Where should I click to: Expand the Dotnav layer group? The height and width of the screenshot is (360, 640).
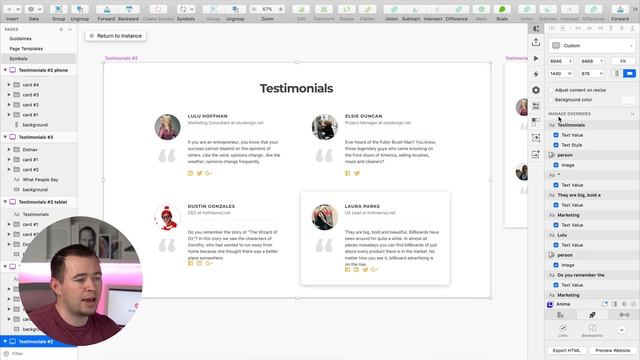[9, 149]
